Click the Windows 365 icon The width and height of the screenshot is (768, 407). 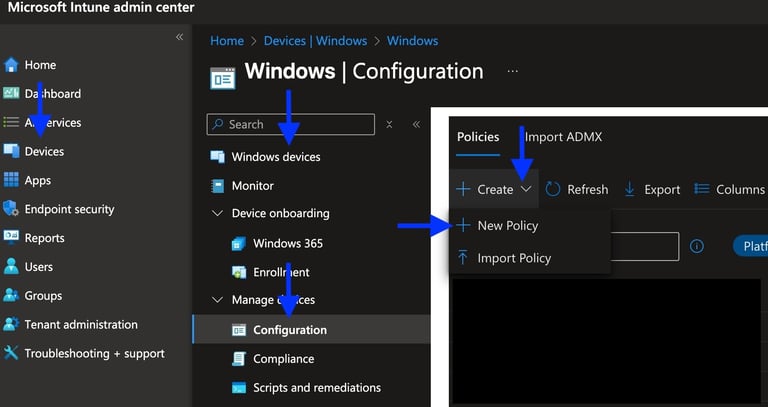[239, 243]
